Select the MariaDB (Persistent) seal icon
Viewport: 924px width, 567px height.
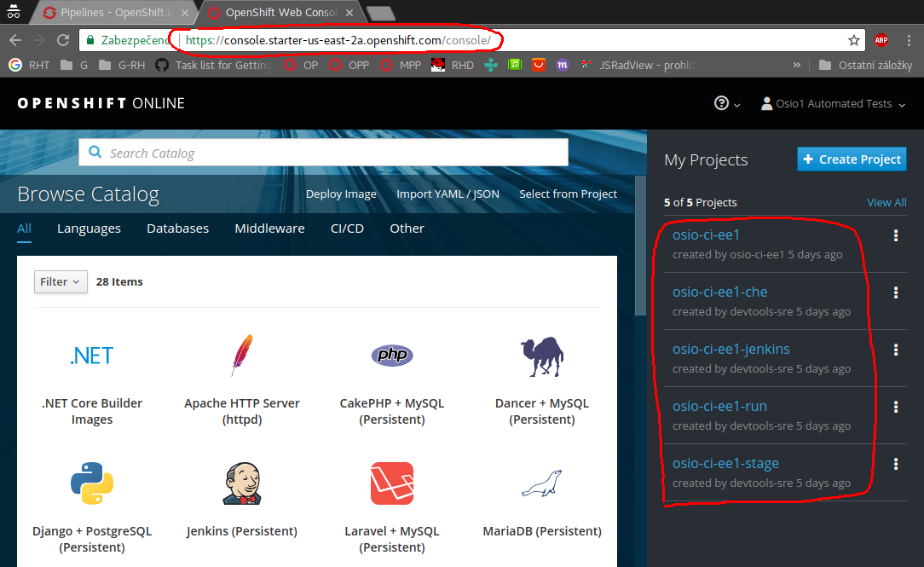click(x=542, y=483)
